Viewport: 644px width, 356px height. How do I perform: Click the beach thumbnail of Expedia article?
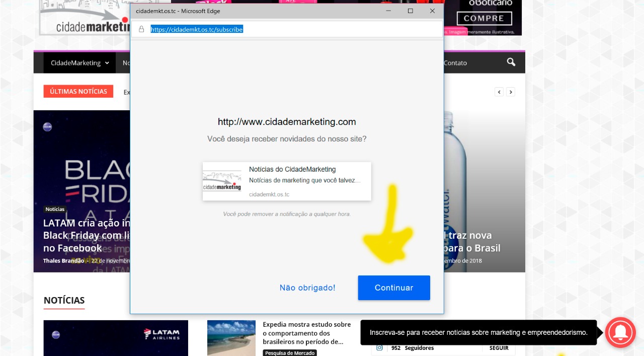click(x=231, y=338)
